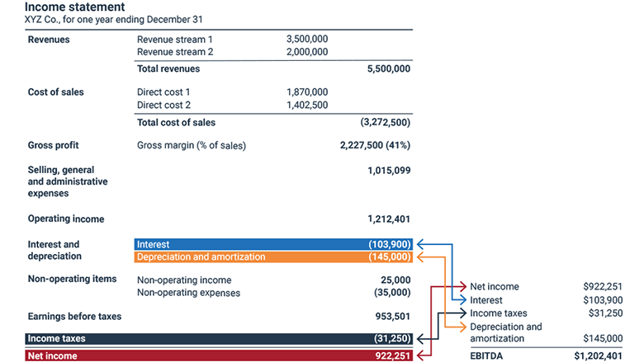Select the Direct cost 2 amount 1,402,500
This screenshot has width=644, height=362.
[307, 106]
